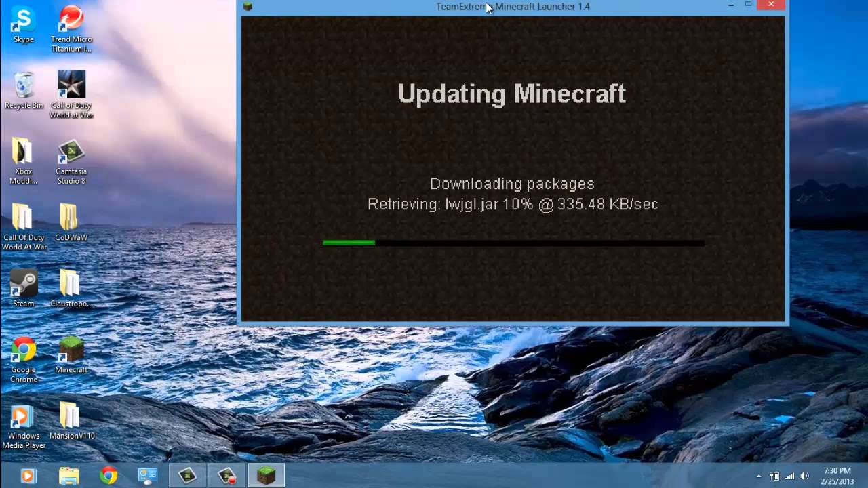Select Call Of Duty World At War folder
The width and height of the screenshot is (868, 488).
tap(24, 228)
